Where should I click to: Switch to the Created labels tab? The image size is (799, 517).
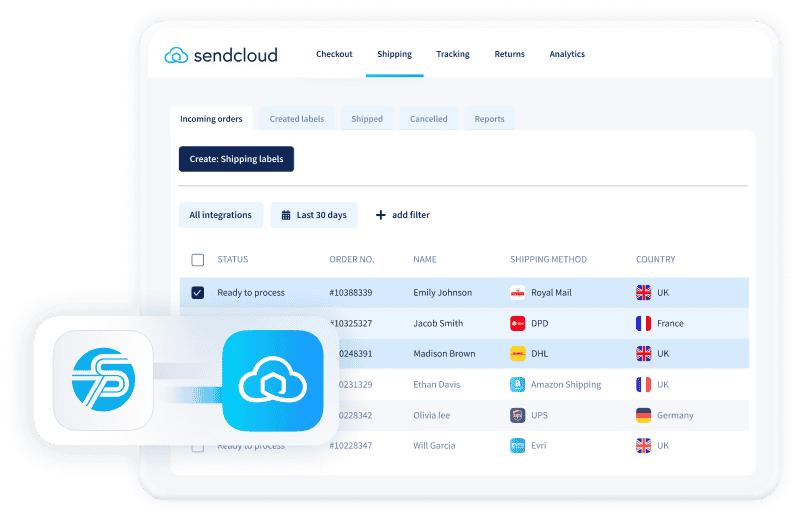click(296, 119)
